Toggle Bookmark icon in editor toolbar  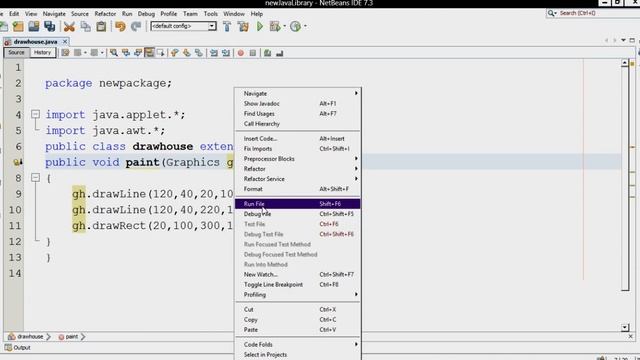tap(199, 53)
